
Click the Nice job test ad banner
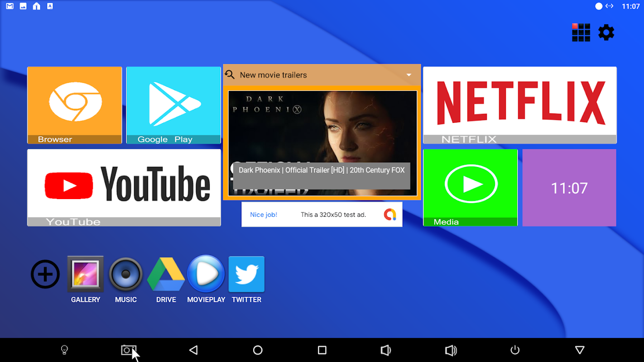click(322, 214)
